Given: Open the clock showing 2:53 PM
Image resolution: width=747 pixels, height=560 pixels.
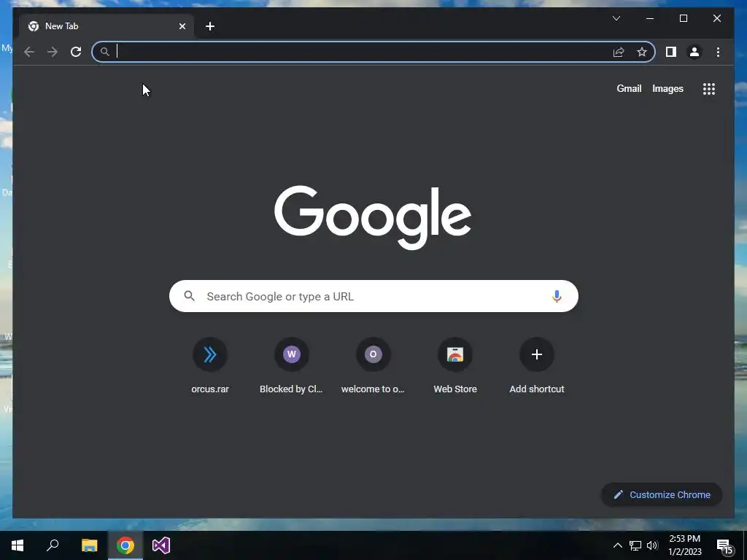Looking at the screenshot, I should pos(684,545).
